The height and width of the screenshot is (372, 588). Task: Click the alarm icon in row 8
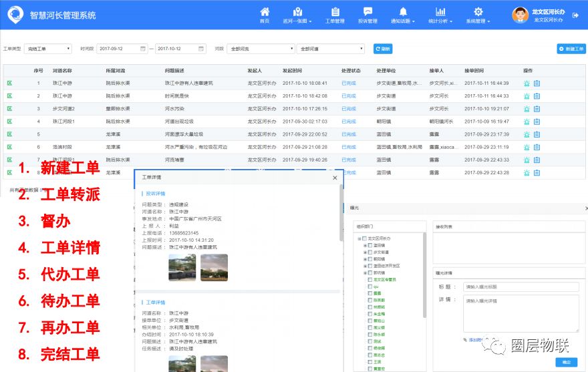pyautogui.click(x=527, y=172)
